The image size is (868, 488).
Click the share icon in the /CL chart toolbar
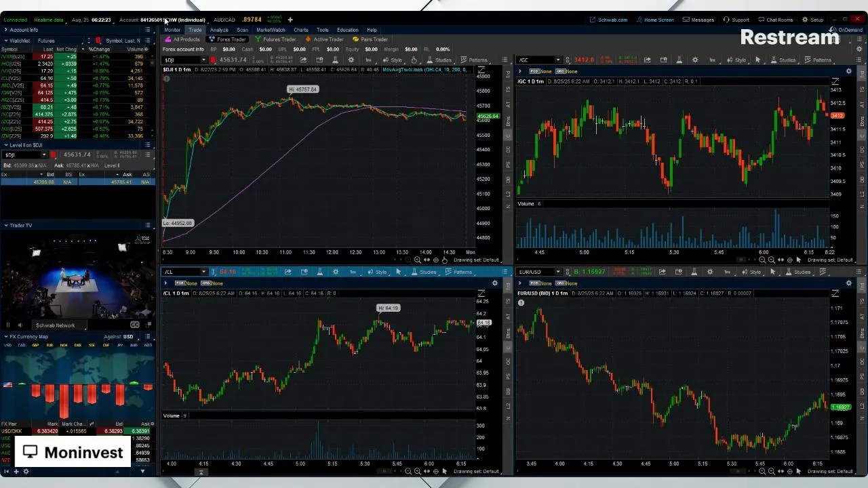(288, 272)
